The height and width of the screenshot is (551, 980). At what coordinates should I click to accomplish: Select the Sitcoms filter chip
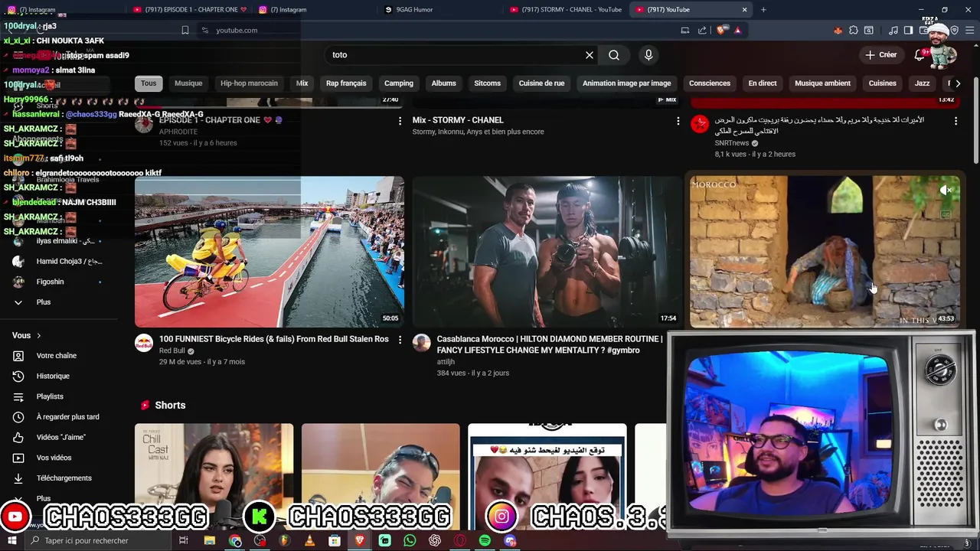[x=487, y=83]
